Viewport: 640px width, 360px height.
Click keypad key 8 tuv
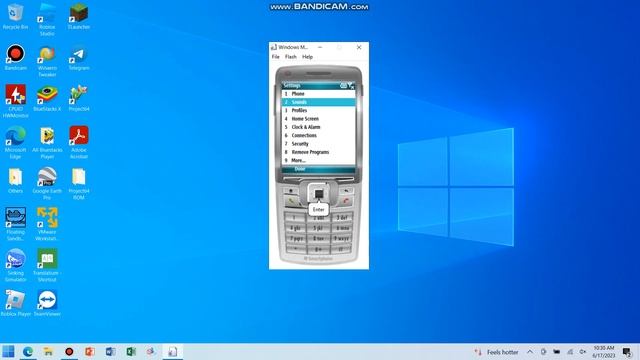click(318, 238)
